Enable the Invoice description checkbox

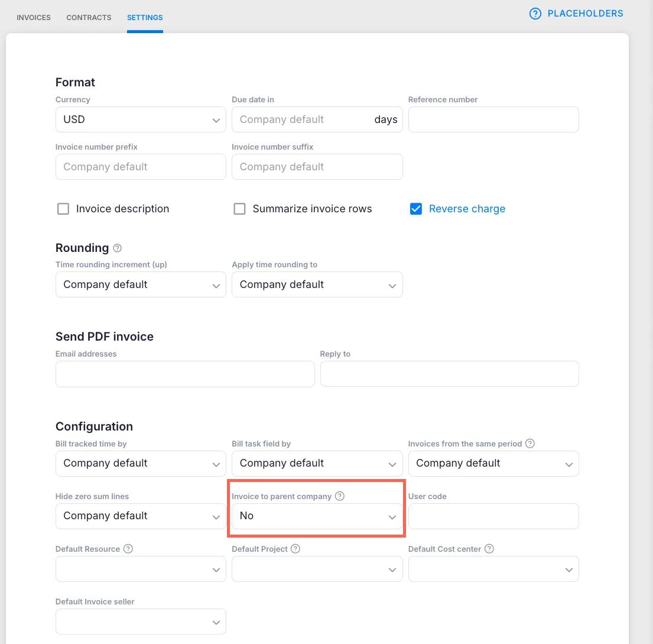click(x=63, y=209)
